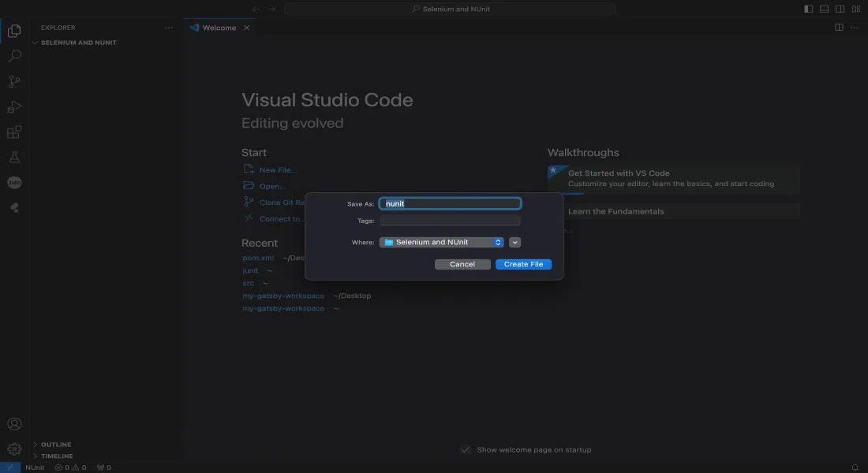Viewport: 868px width, 473px height.
Task: Click Clone Git Repository link
Action: (282, 203)
